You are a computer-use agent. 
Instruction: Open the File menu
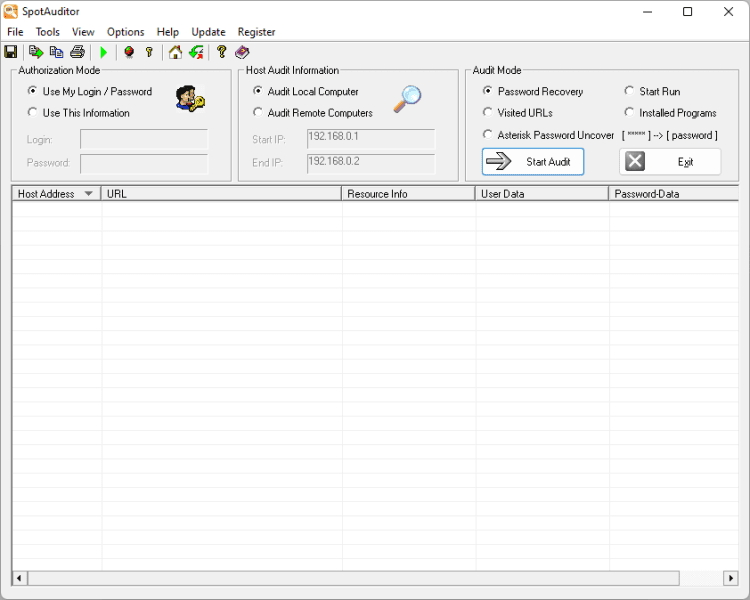[x=15, y=32]
